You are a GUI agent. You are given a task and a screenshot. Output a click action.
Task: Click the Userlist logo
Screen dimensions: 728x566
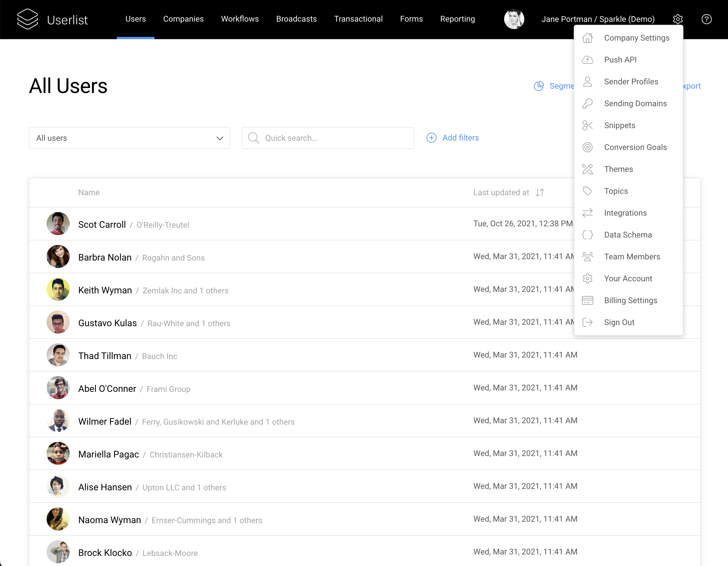click(53, 19)
